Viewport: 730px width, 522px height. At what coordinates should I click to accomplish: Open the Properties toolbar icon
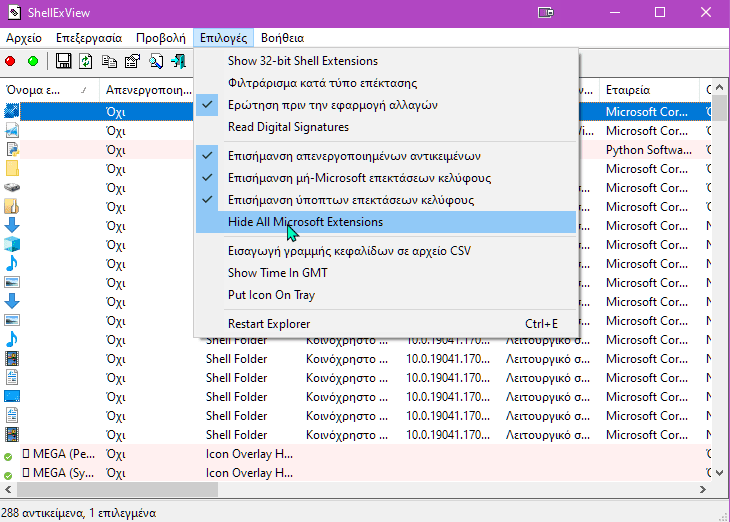click(132, 61)
